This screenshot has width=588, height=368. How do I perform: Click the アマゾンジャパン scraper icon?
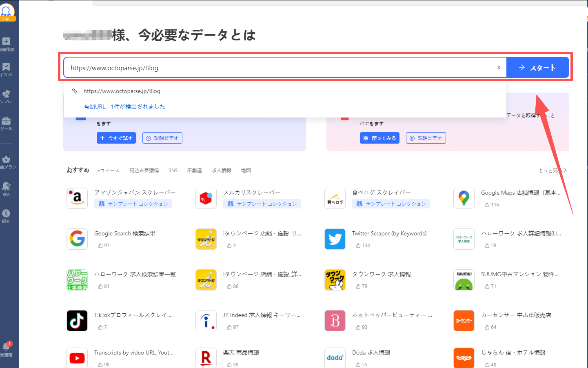click(77, 198)
